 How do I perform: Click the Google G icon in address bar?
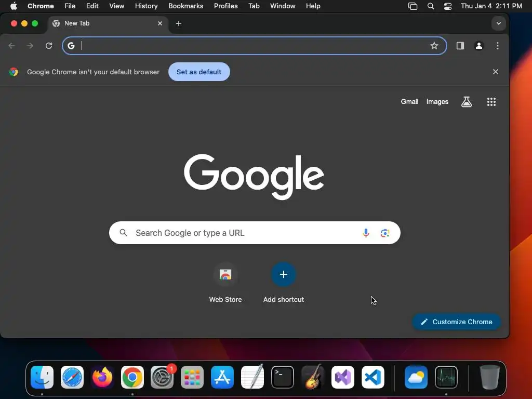(x=71, y=46)
